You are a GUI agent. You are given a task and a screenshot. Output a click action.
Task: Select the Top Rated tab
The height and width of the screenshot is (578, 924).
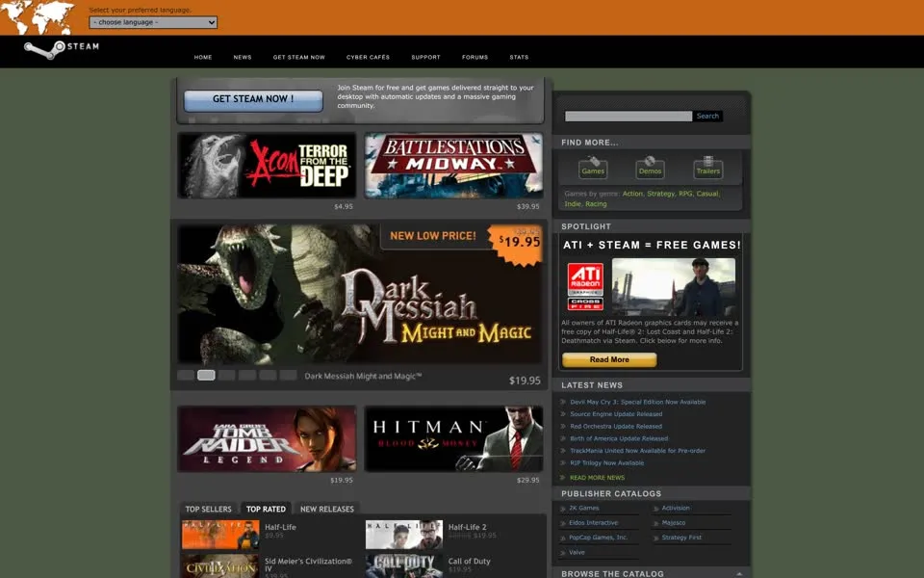tap(266, 509)
